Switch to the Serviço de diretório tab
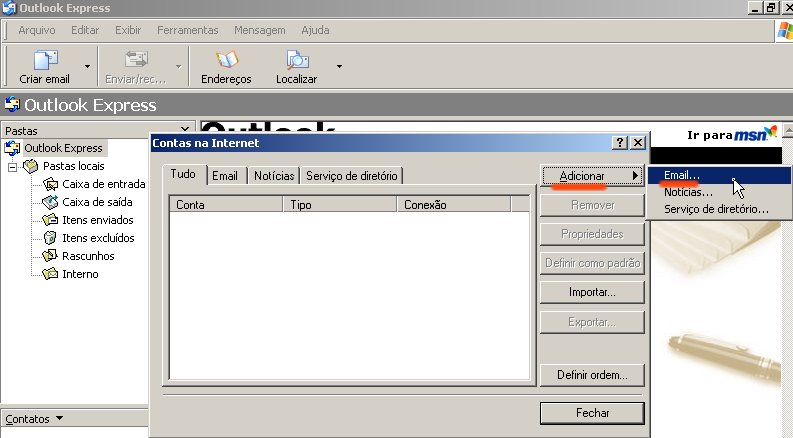 pyautogui.click(x=351, y=176)
